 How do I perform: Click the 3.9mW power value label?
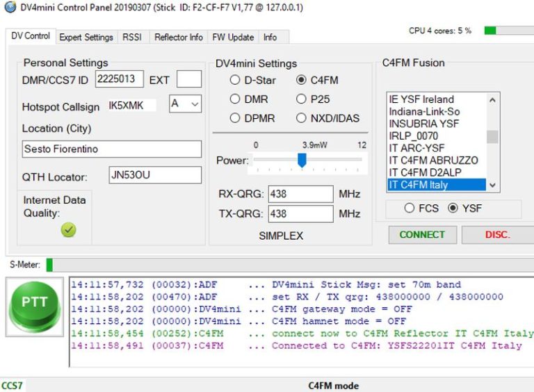coord(315,145)
